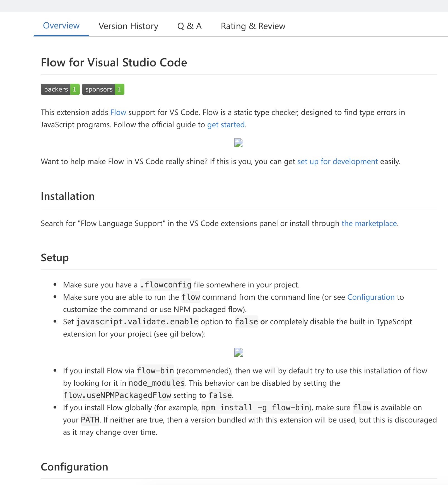Open the Flow hyperlink
448x485 pixels.
pos(118,112)
